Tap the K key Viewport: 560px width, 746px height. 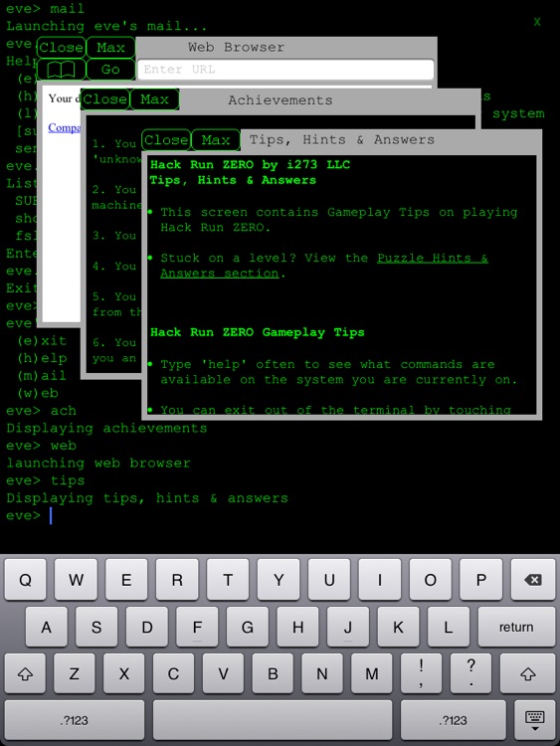click(x=398, y=627)
